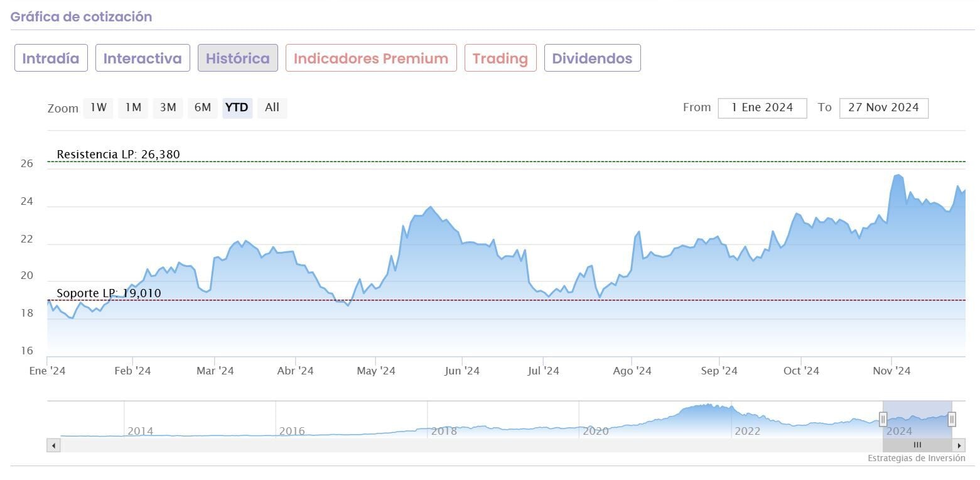Screen dimensions: 980x480
Task: Choose the 6M zoom button
Action: click(202, 107)
